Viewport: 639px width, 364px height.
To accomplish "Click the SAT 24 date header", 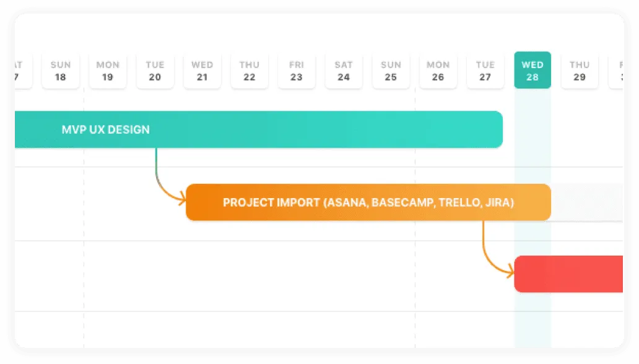I will (x=344, y=69).
